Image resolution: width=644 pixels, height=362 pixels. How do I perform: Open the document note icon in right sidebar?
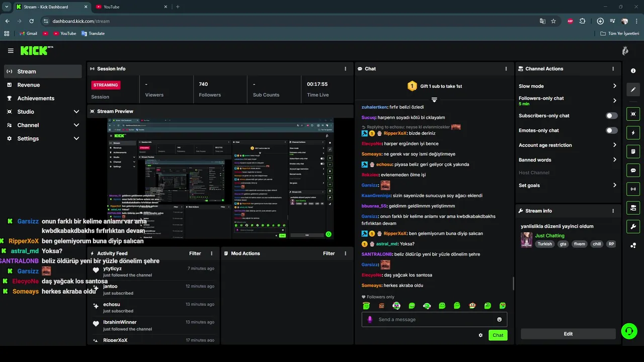pyautogui.click(x=633, y=151)
